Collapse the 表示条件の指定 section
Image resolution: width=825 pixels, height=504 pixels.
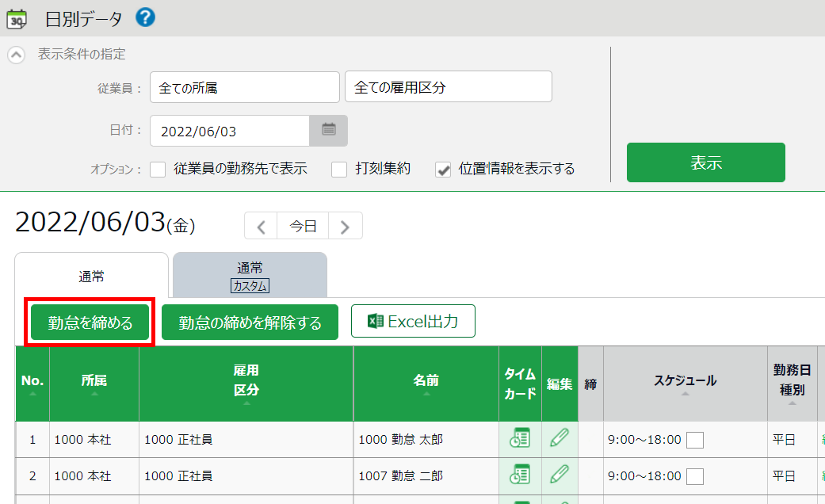16,55
